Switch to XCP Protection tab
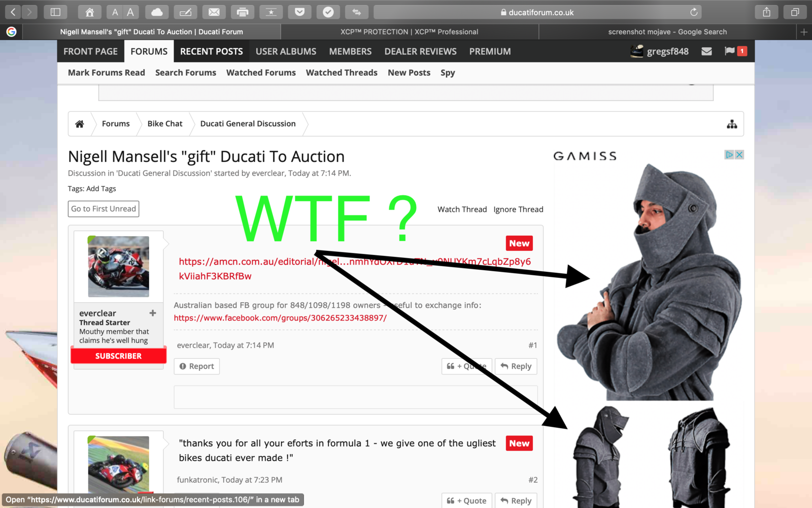Image resolution: width=812 pixels, height=508 pixels. point(409,31)
